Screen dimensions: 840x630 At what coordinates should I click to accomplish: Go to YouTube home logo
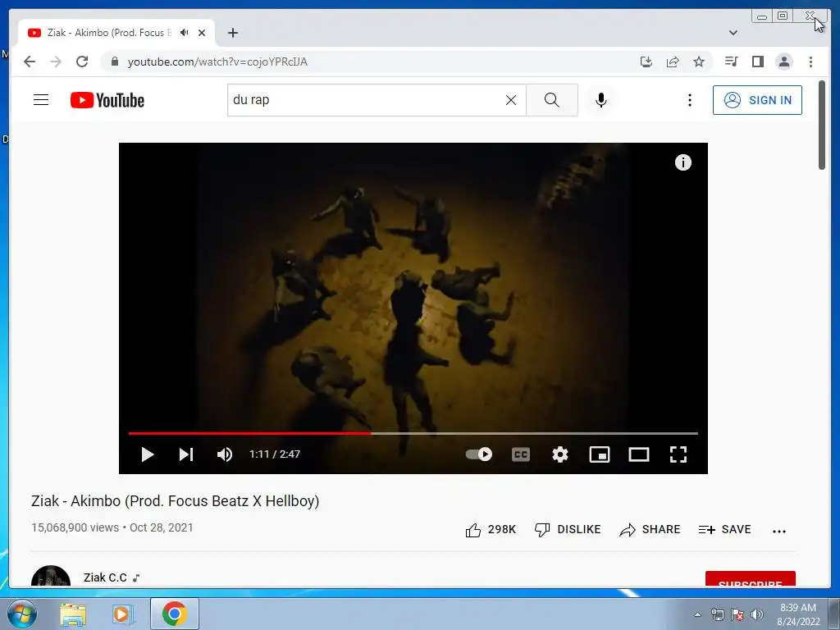[107, 100]
